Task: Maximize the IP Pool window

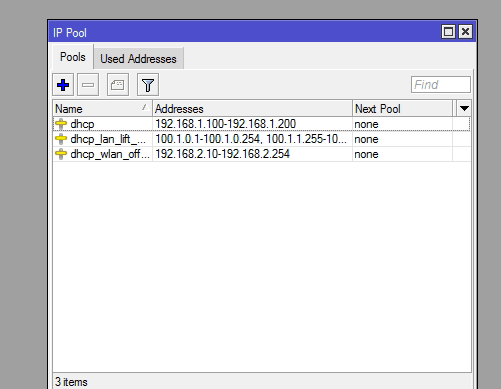Action: click(x=448, y=32)
